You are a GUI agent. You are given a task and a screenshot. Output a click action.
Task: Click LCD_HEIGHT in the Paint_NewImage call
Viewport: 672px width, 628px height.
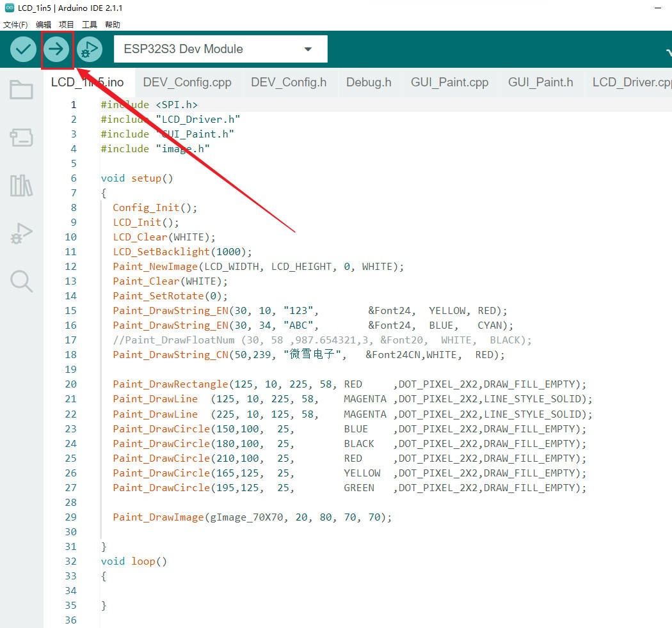tap(301, 267)
